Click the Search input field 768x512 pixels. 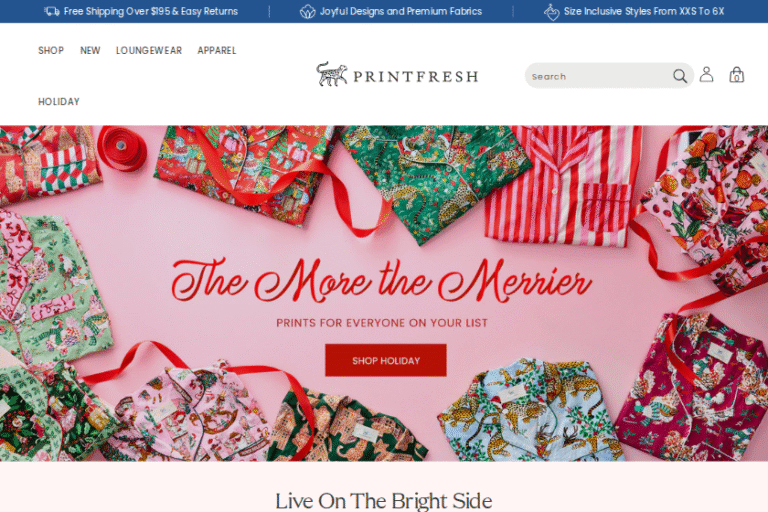pyautogui.click(x=600, y=76)
